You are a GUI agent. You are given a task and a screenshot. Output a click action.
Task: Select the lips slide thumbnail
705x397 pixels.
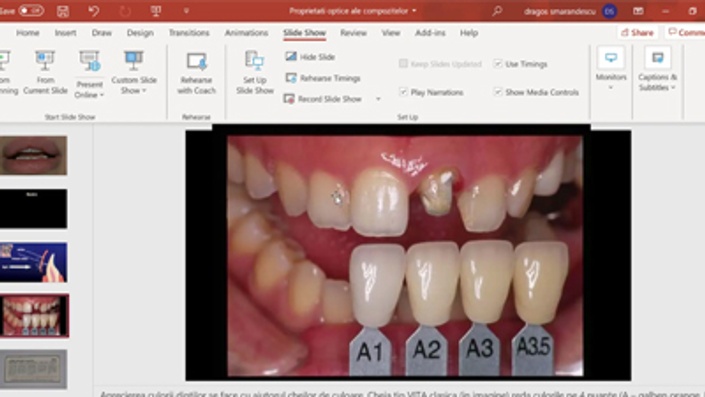tap(33, 155)
